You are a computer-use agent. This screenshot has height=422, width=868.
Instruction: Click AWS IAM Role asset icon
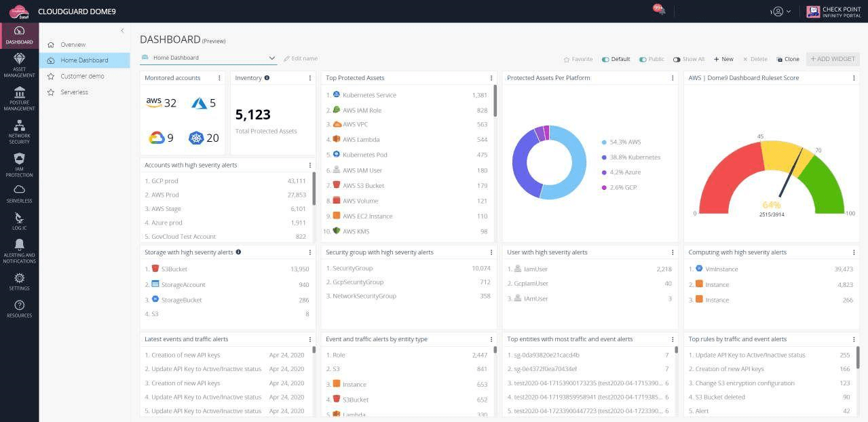click(x=337, y=109)
